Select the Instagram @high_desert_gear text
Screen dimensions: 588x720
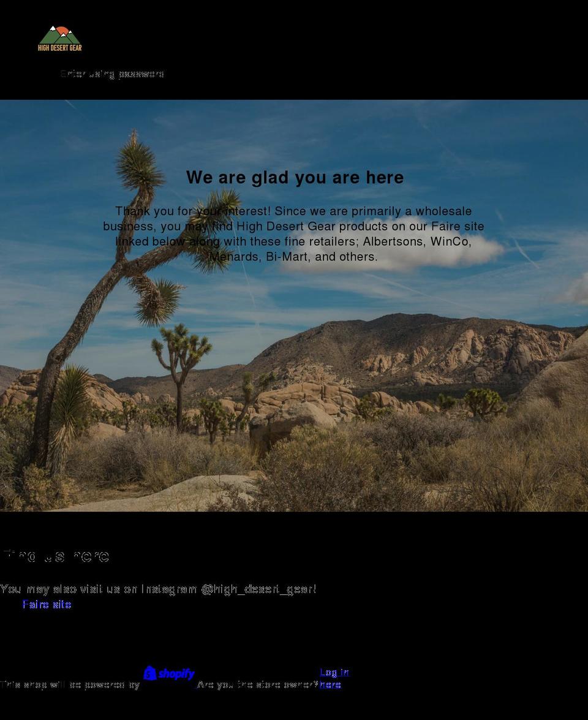pyautogui.click(x=158, y=589)
